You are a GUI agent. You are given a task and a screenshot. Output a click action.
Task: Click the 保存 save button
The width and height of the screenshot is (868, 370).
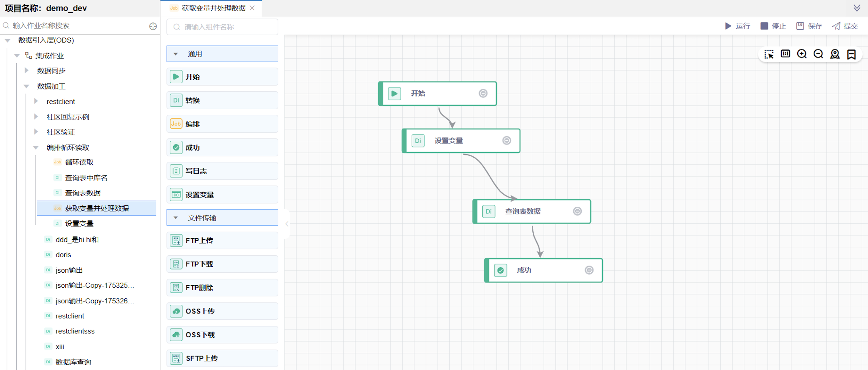(x=809, y=26)
